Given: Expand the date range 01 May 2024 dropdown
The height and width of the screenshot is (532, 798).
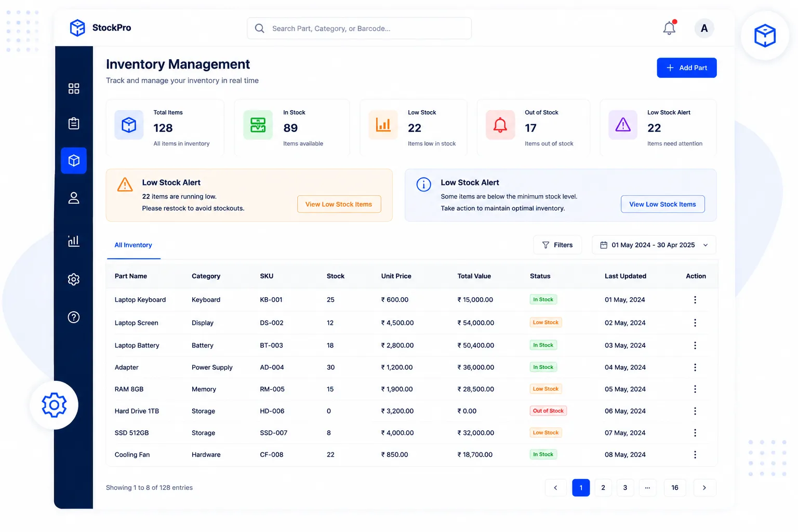Looking at the screenshot, I should tap(654, 245).
